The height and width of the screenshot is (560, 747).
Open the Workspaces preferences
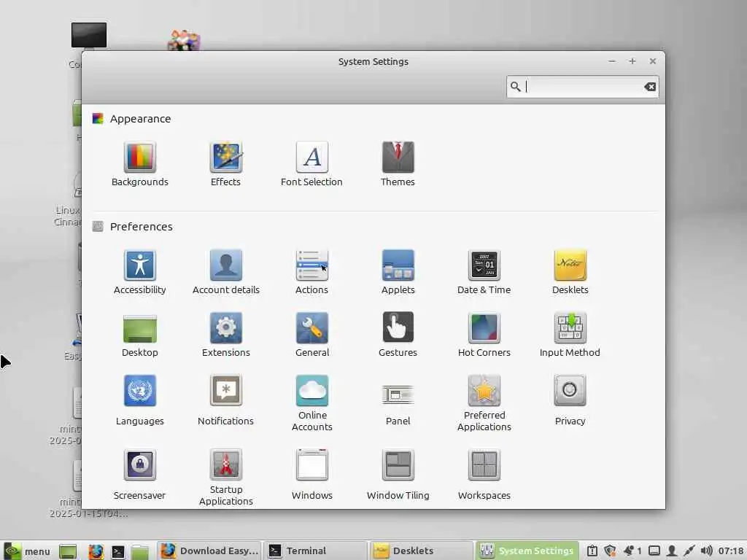click(x=484, y=475)
